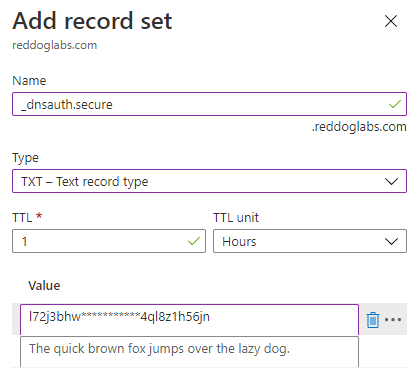Delete the TXT value row using trash icon
Viewport: 417px width, 382px height.
(x=373, y=320)
